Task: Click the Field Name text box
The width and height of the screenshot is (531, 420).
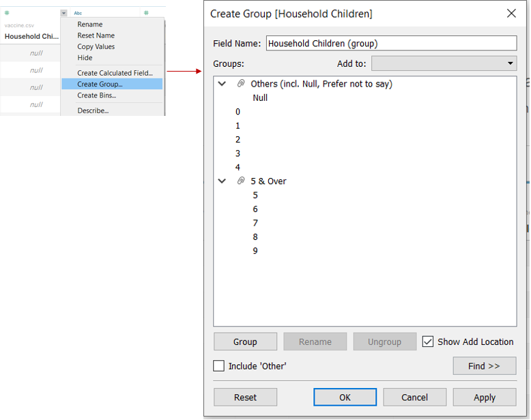Action: tap(390, 43)
